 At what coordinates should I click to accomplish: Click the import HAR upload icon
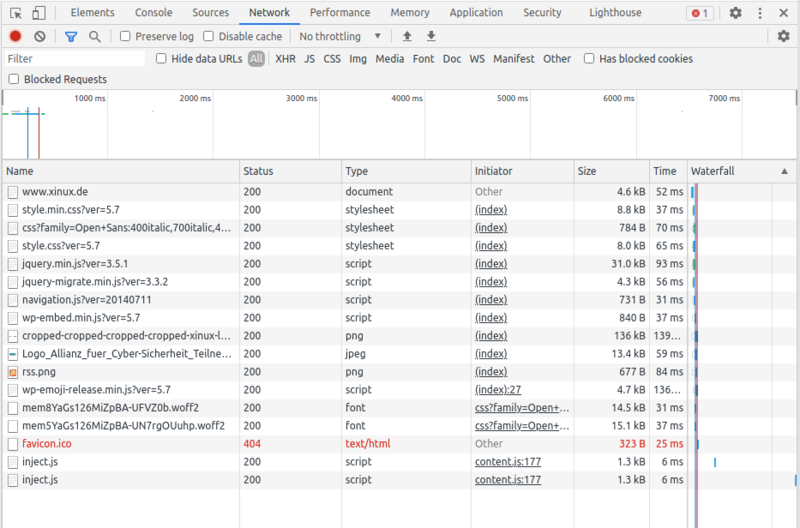(407, 36)
